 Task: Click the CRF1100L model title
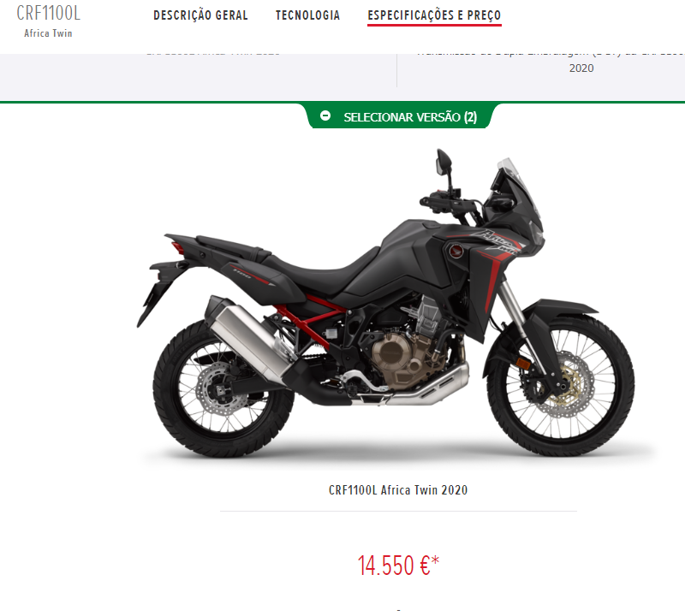pos(49,14)
